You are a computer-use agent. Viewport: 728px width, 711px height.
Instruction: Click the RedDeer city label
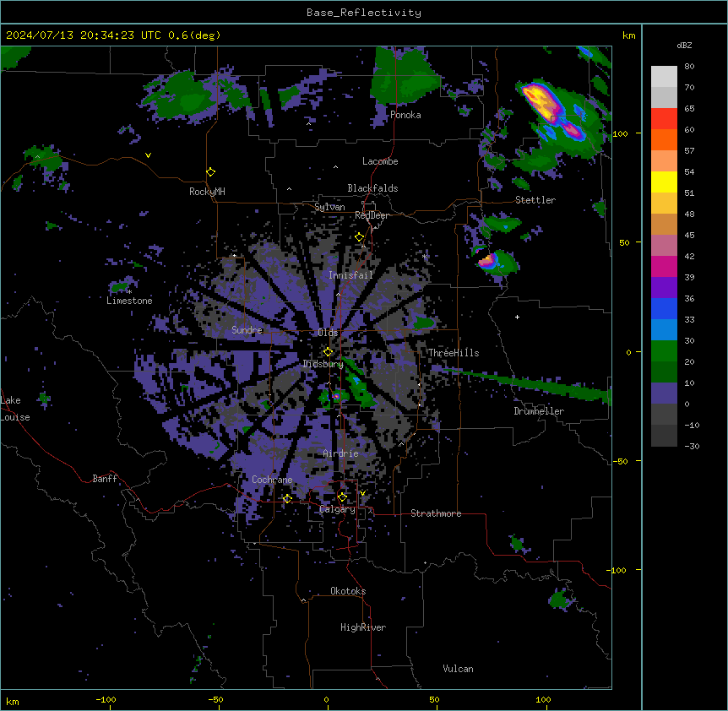pos(372,215)
